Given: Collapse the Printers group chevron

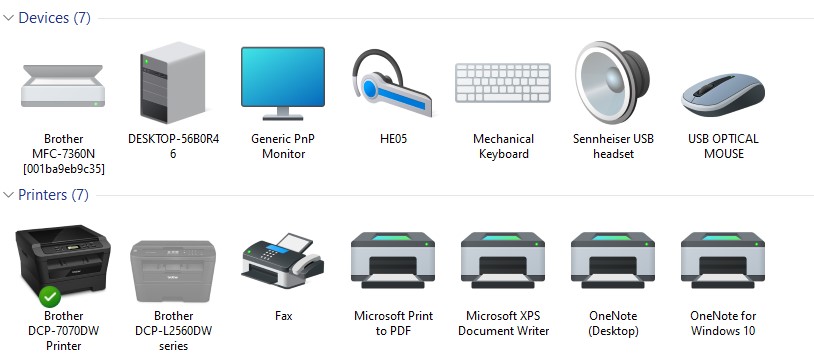Looking at the screenshot, I should click(8, 195).
